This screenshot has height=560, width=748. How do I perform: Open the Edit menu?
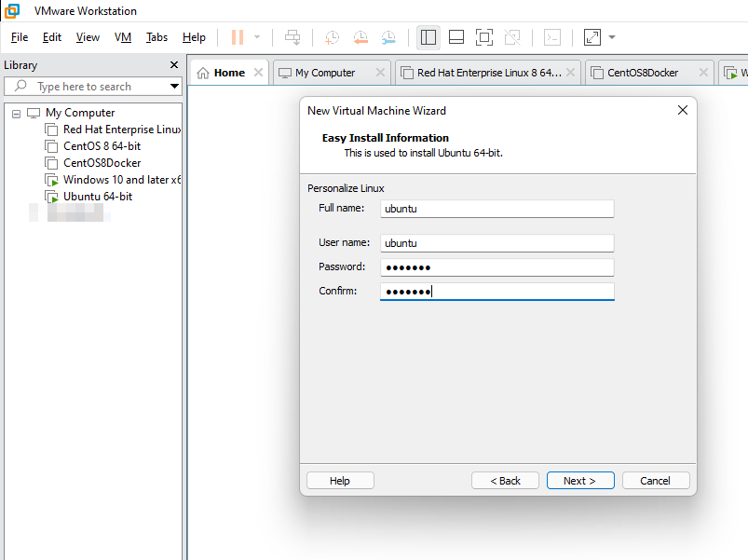(52, 37)
